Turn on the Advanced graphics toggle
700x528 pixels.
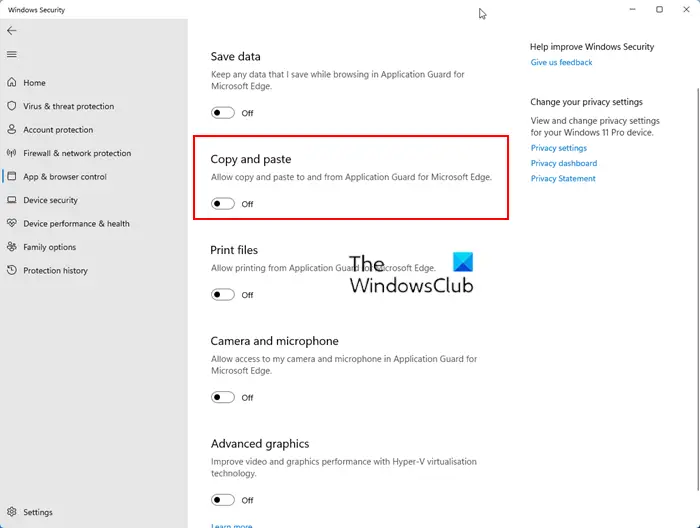coord(223,500)
